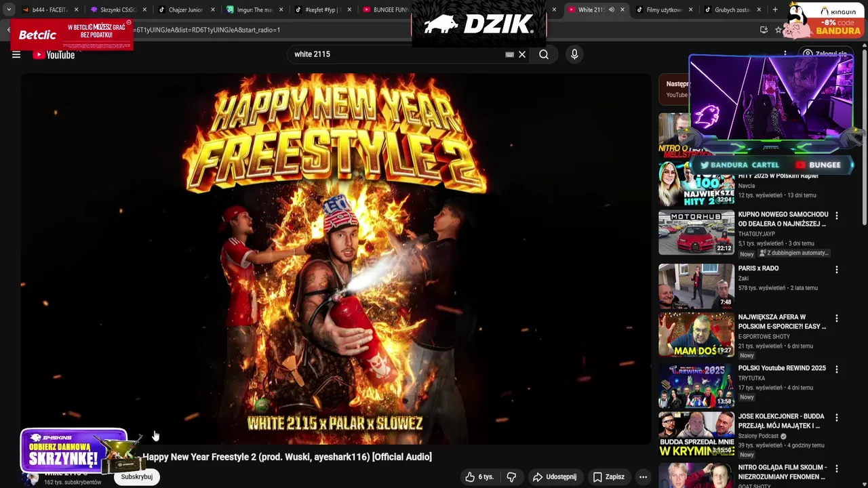The image size is (868, 488).
Task: Close the Imgur tab
Action: pos(281,9)
